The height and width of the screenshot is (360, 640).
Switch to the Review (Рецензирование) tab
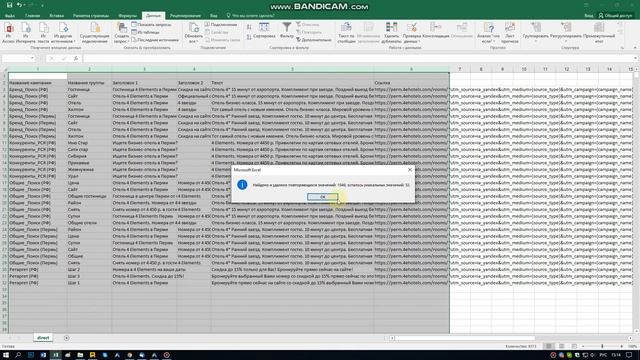[185, 16]
